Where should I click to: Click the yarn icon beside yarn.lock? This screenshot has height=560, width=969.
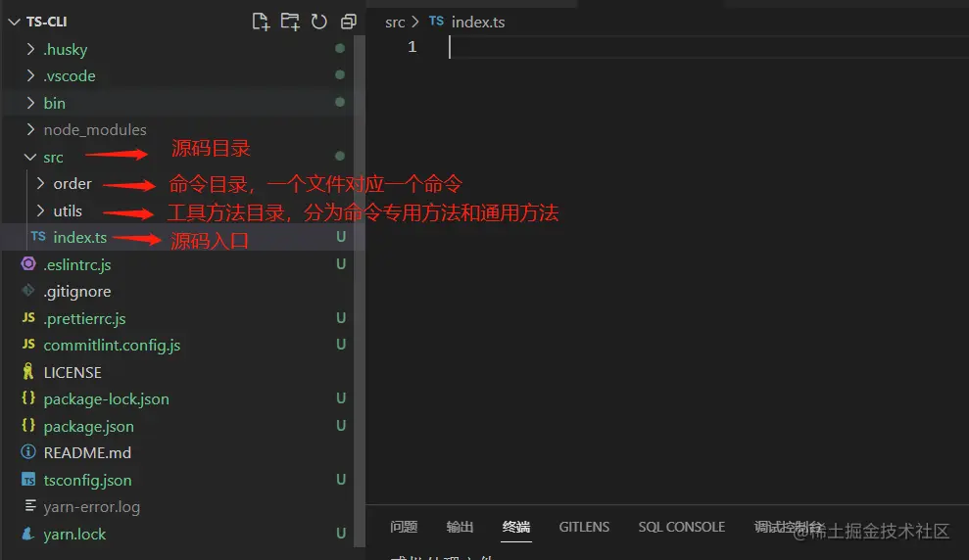pos(27,534)
